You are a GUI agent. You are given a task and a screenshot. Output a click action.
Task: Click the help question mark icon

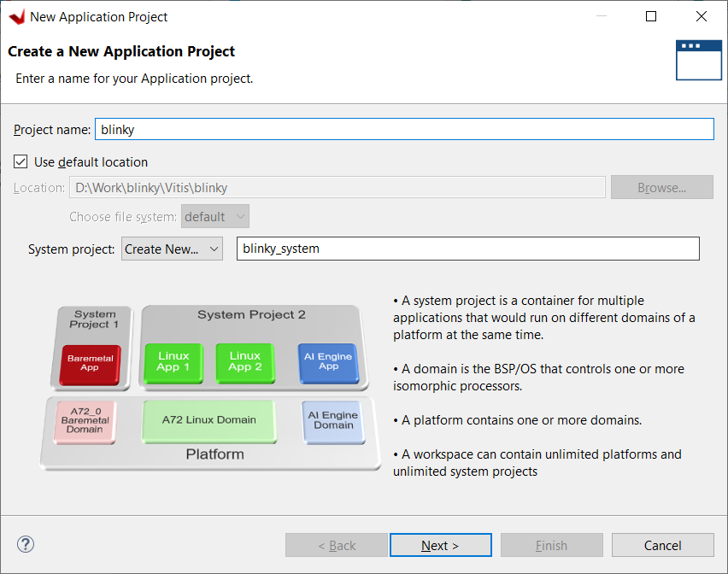[x=26, y=544]
